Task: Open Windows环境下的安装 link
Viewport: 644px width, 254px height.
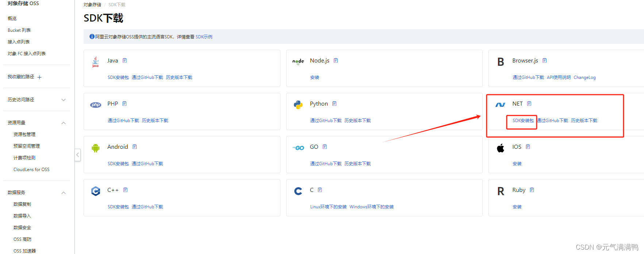Action: pos(372,207)
